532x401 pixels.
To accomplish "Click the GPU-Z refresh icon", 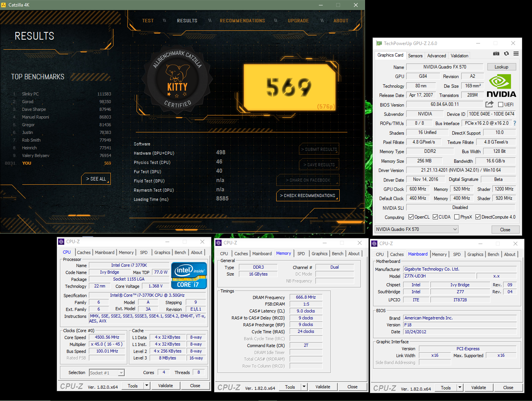I will coord(506,53).
